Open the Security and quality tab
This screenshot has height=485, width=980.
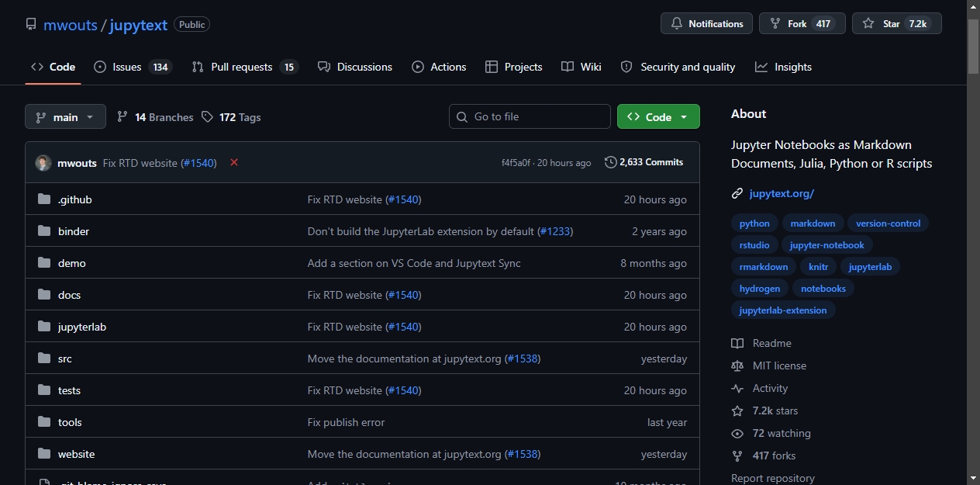click(x=678, y=67)
